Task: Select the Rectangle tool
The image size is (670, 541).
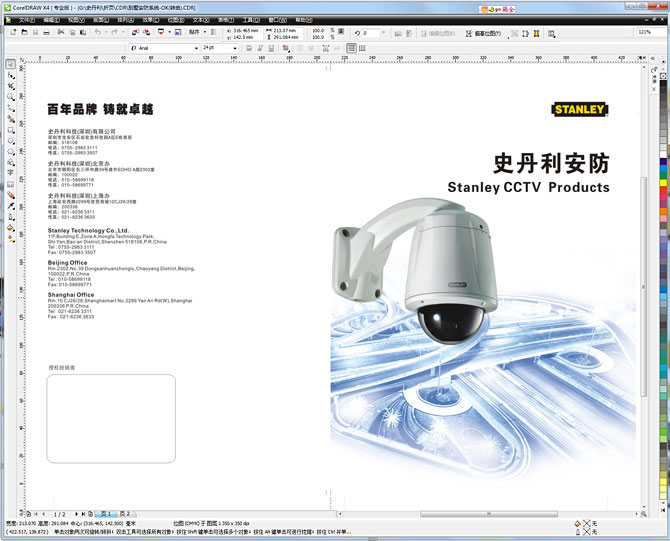Action: (x=11, y=130)
